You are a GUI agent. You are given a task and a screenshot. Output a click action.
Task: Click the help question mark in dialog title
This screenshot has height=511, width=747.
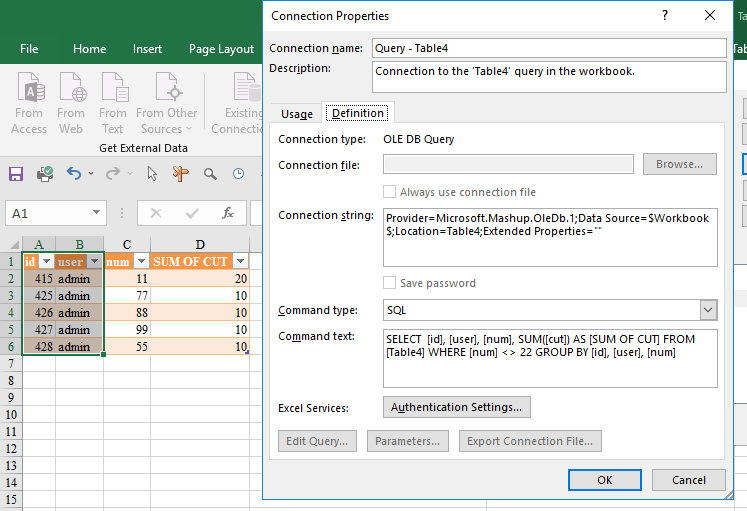[x=665, y=16]
